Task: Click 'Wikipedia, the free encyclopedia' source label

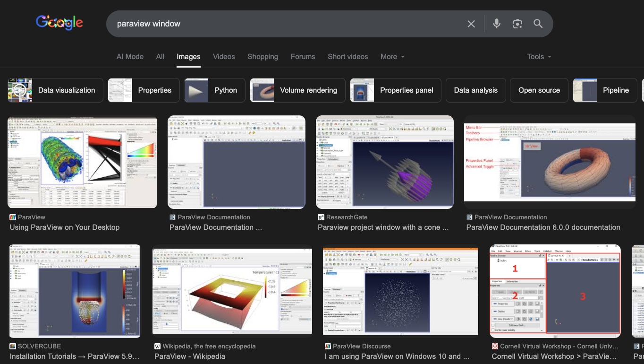Action: pos(209,347)
